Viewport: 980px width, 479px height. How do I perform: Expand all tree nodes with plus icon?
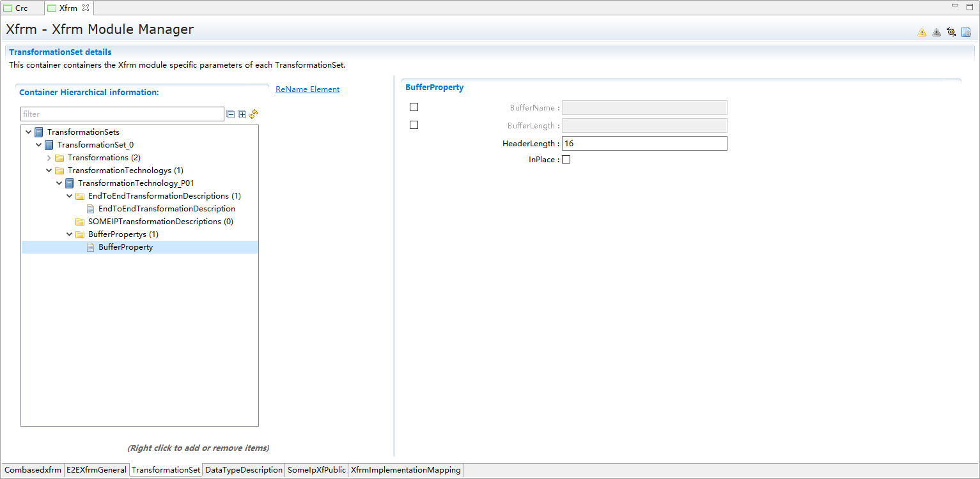pyautogui.click(x=242, y=114)
